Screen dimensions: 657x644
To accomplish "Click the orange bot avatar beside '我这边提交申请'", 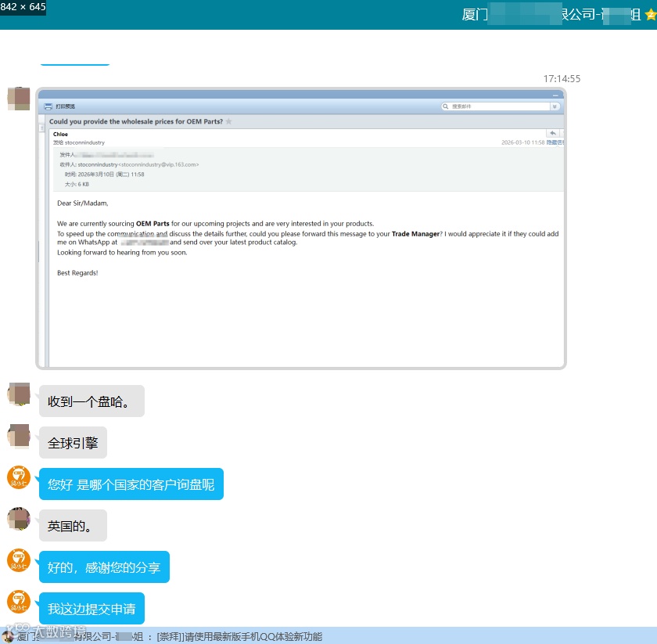I will coord(19,602).
